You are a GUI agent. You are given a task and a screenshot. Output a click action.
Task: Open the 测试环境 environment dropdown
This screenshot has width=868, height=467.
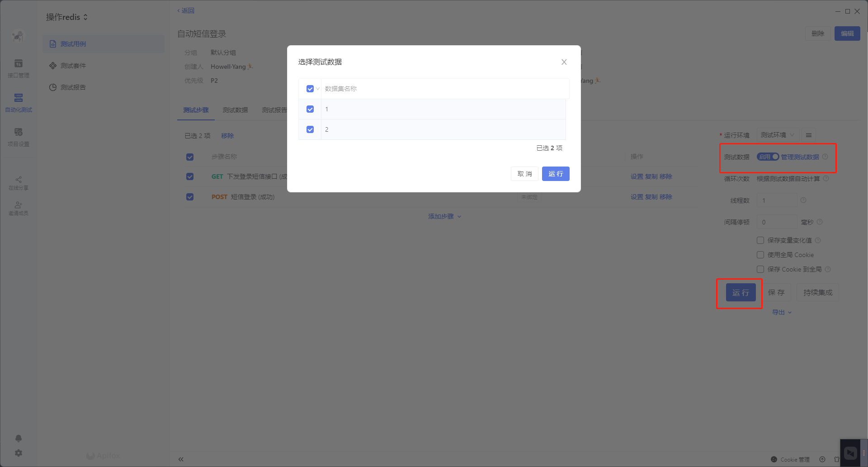tap(777, 134)
